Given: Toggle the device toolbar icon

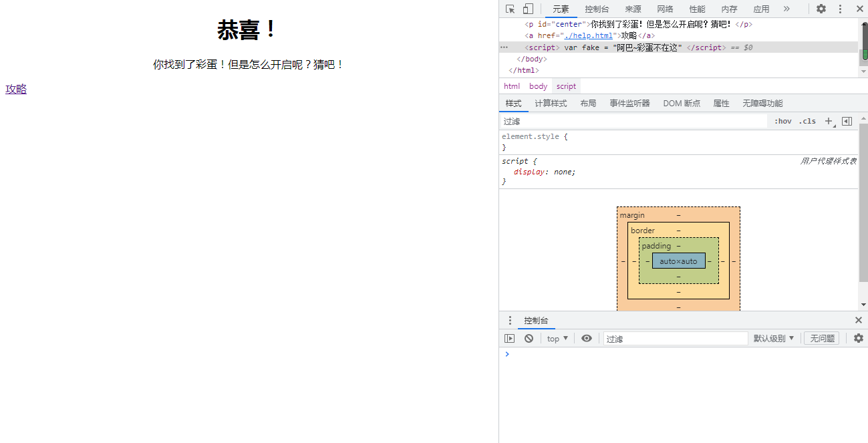Looking at the screenshot, I should (x=528, y=9).
